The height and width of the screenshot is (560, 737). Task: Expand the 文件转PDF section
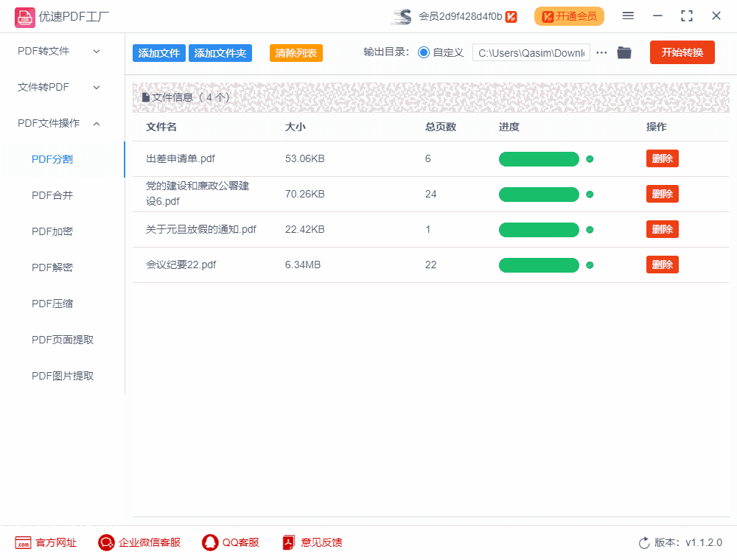[x=62, y=87]
